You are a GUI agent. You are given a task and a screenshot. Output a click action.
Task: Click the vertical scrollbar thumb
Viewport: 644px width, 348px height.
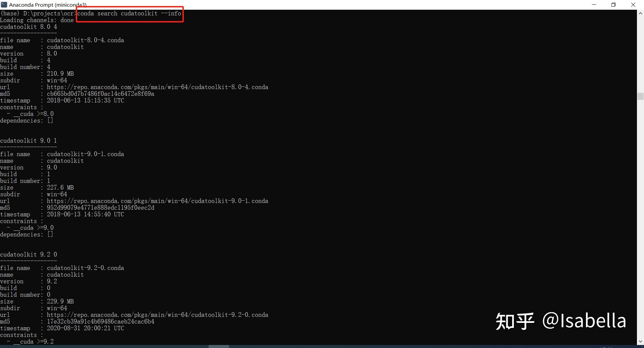point(640,96)
